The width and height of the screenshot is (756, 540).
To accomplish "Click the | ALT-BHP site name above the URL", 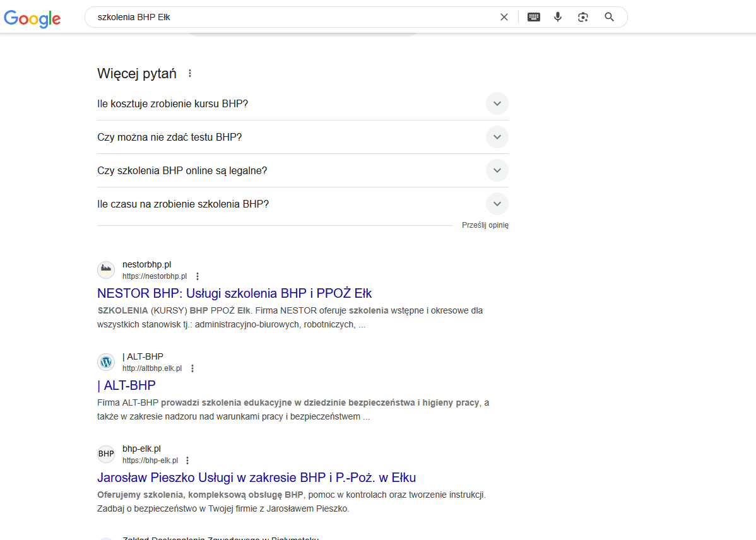I will point(143,356).
